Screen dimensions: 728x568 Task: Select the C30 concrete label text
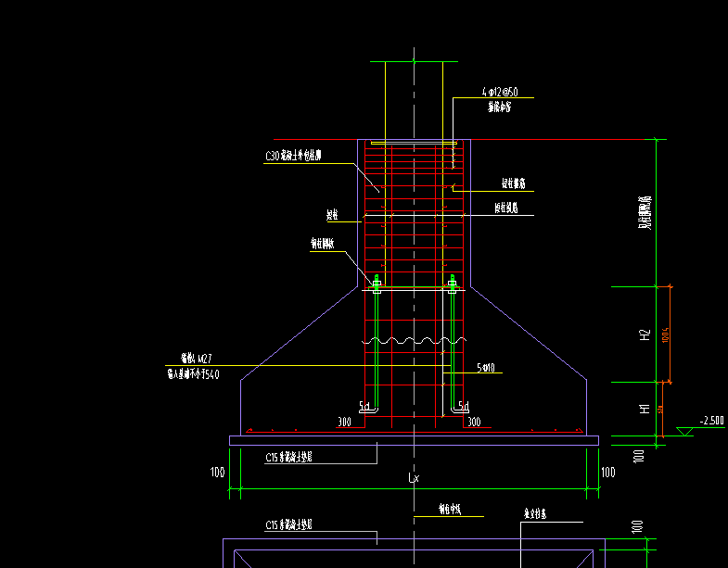pos(293,156)
